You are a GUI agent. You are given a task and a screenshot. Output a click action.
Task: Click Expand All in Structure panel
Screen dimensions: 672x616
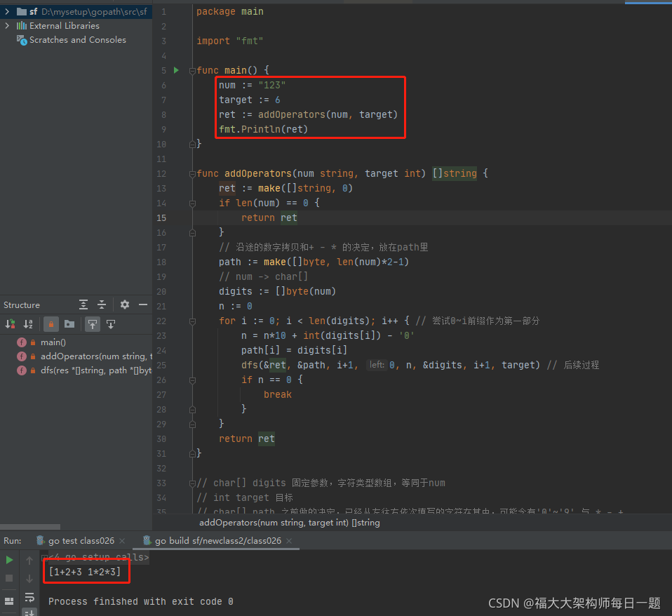(x=83, y=304)
